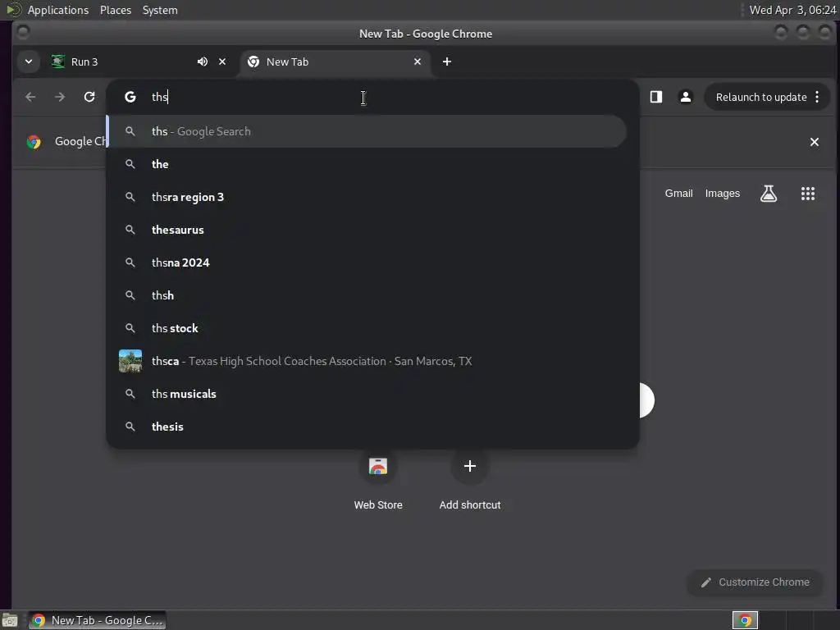This screenshot has width=840, height=630.
Task: Mute audio on the Run 3 tab
Action: 203,62
